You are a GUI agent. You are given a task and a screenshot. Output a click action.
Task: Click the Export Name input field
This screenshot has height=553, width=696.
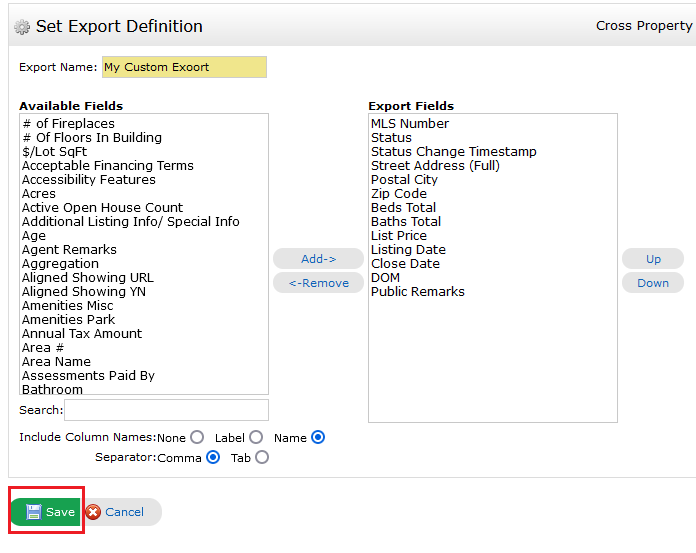(x=184, y=67)
